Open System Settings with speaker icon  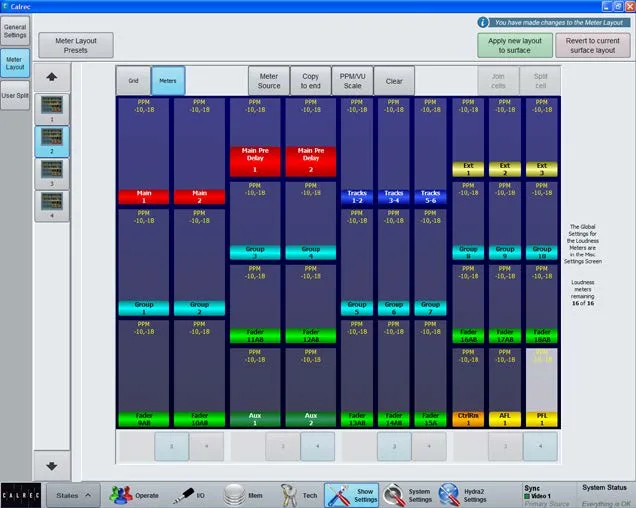click(408, 495)
